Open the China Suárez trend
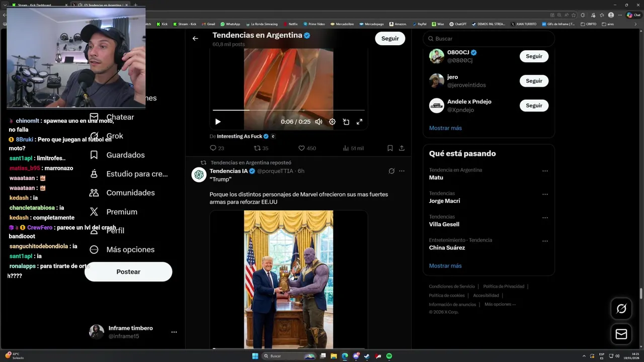The width and height of the screenshot is (644, 362). click(447, 248)
